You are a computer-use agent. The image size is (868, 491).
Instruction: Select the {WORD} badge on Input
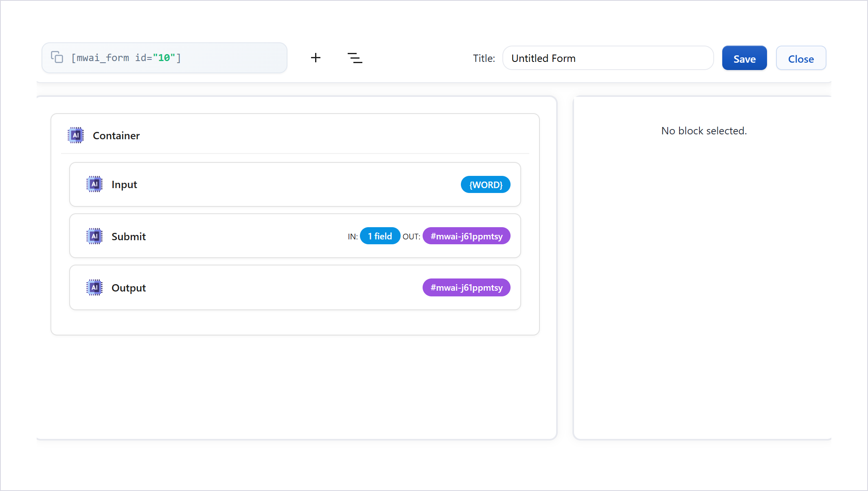[486, 185]
